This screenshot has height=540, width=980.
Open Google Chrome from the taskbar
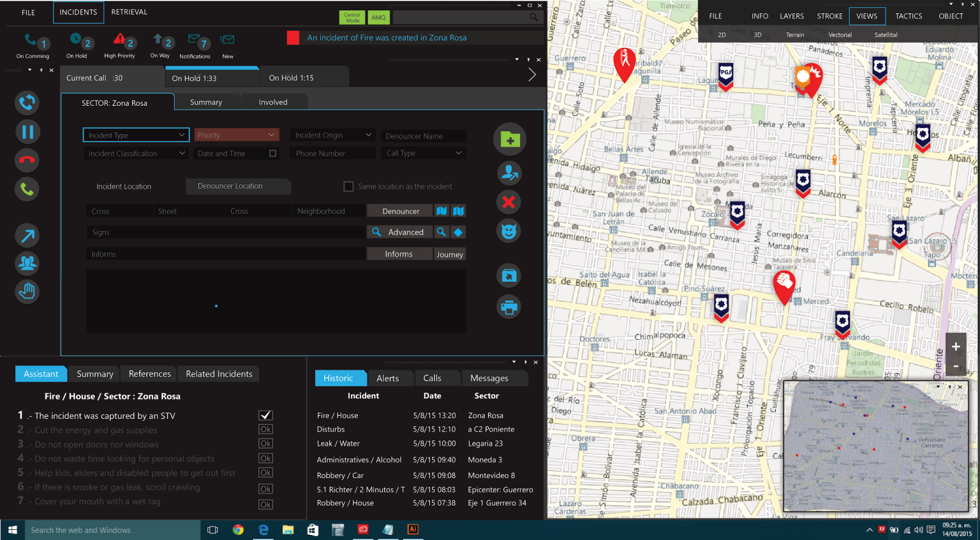tap(238, 530)
